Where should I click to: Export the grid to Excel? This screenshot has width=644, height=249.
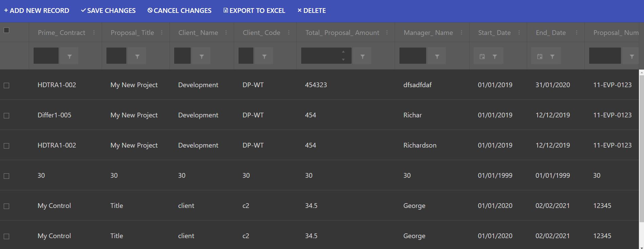pyautogui.click(x=254, y=11)
